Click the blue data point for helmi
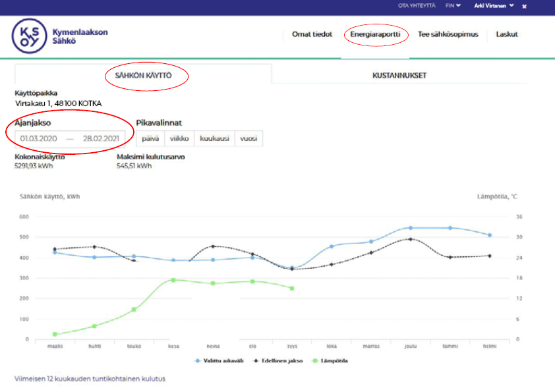 click(490, 235)
